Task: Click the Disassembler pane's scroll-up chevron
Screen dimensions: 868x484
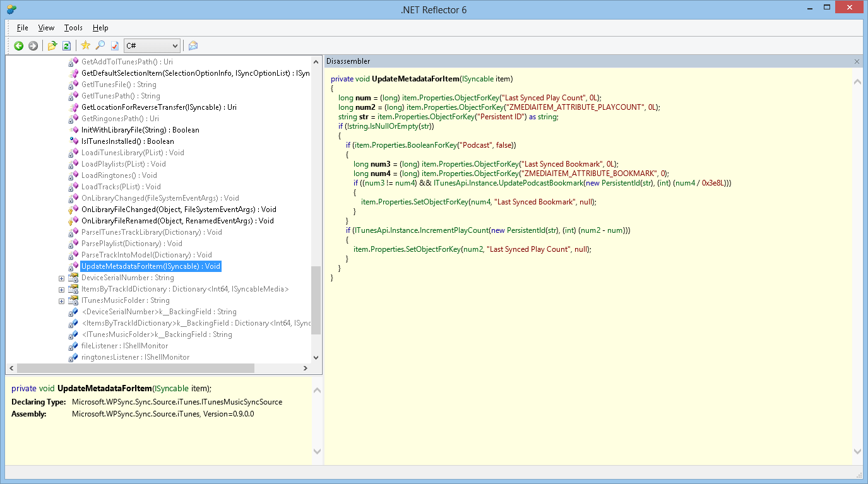Action: click(x=857, y=82)
